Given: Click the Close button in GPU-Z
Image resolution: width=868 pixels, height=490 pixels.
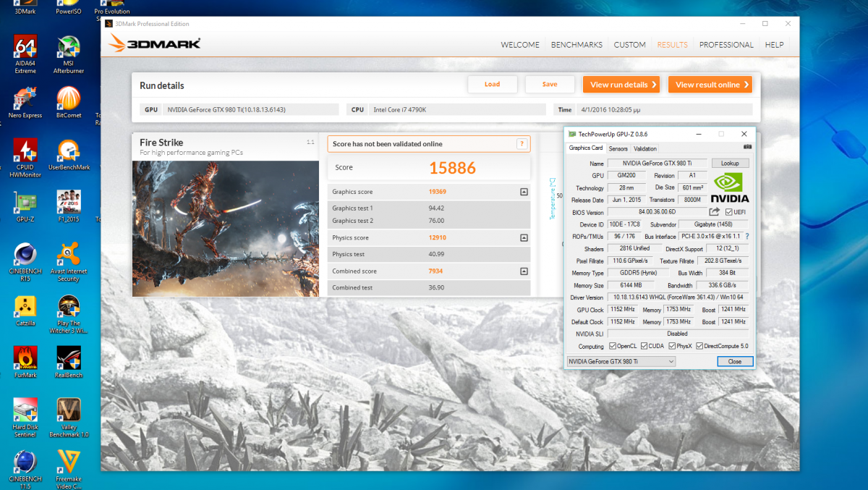Looking at the screenshot, I should tap(735, 361).
